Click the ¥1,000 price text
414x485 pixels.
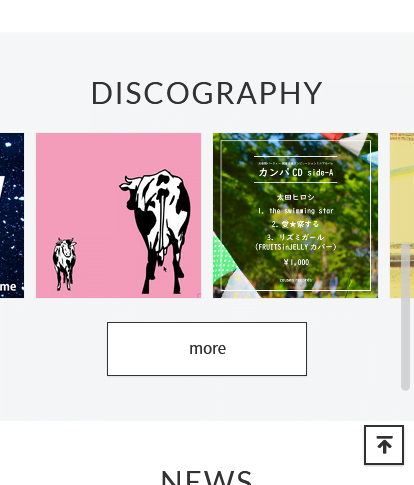296,262
